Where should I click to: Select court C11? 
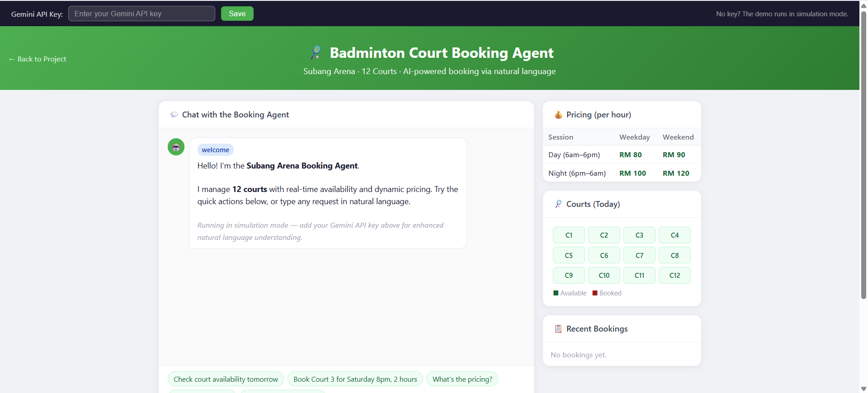639,275
